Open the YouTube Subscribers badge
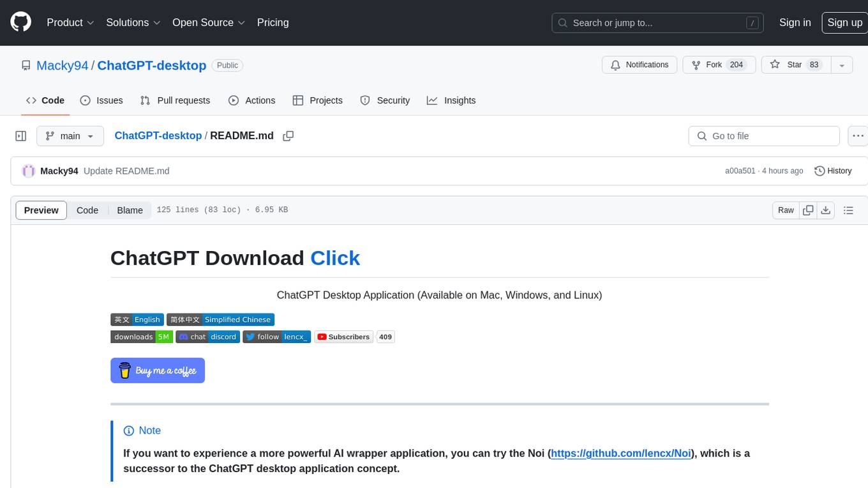 pos(343,337)
